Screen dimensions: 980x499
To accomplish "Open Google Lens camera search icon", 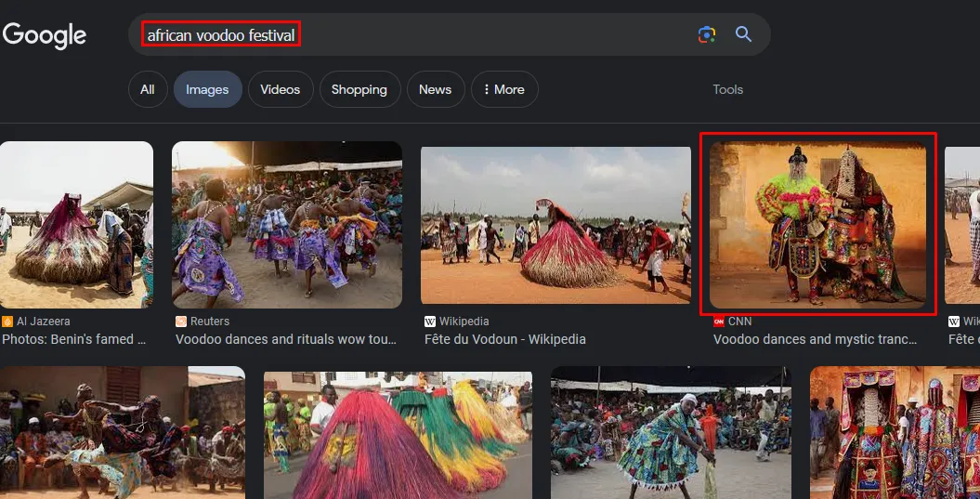I will [x=706, y=34].
